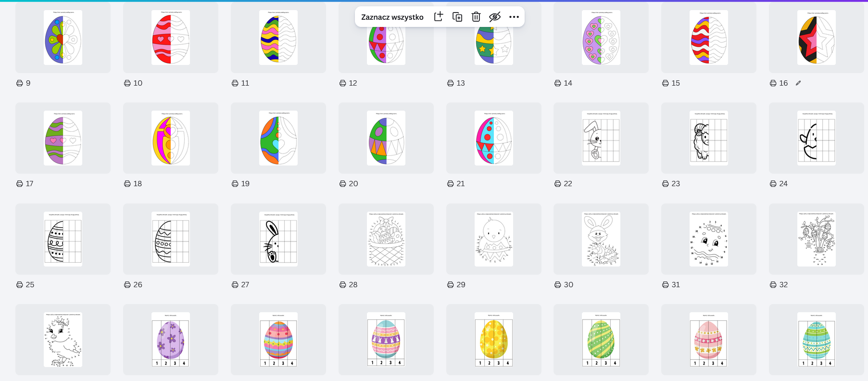
Task: Select page 29 chick connect-the-dots thumbnail
Action: tap(493, 239)
